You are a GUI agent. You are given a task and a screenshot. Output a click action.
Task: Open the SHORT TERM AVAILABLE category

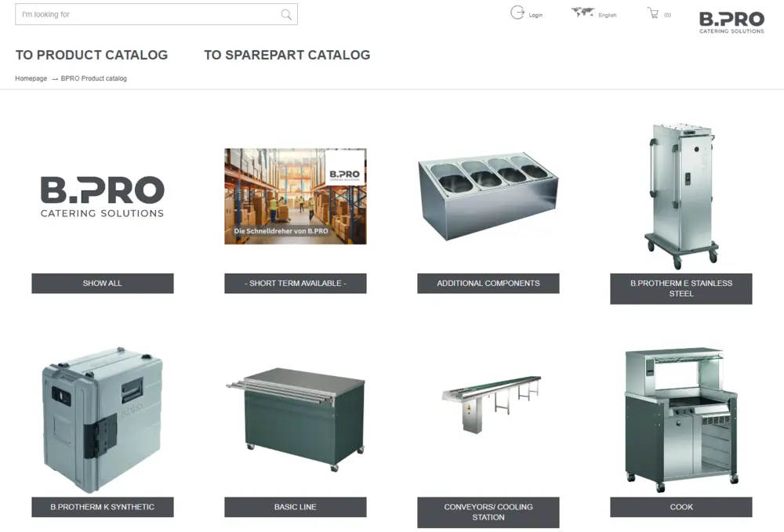[295, 283]
